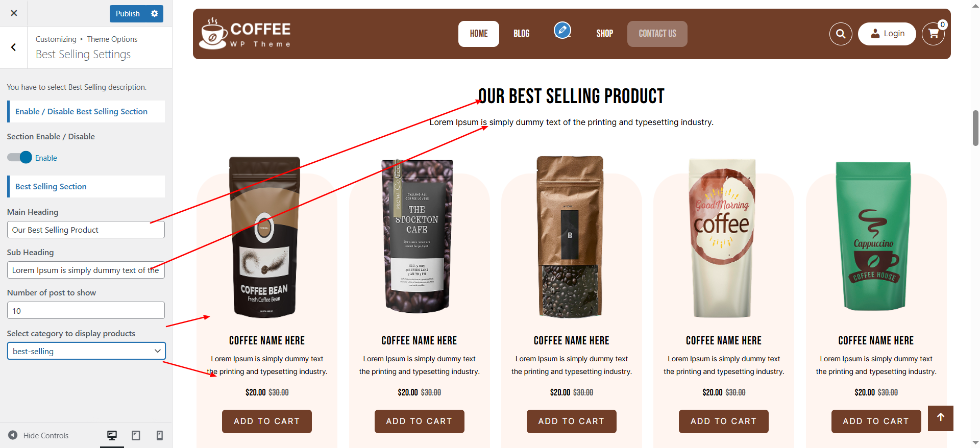Click the page vertical scrollbar thumb
Viewport: 980px width, 448px height.
(975, 128)
